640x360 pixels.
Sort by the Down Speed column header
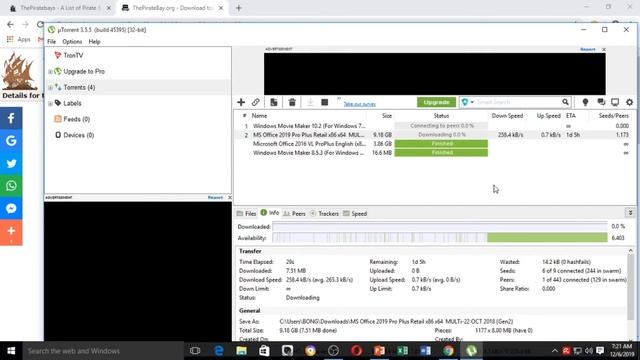pyautogui.click(x=507, y=116)
